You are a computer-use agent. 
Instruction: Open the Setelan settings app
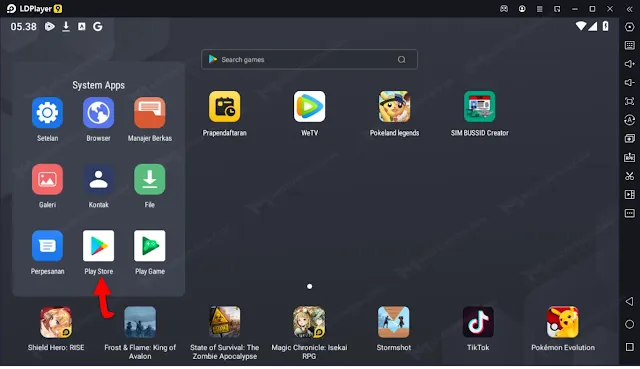pos(47,113)
